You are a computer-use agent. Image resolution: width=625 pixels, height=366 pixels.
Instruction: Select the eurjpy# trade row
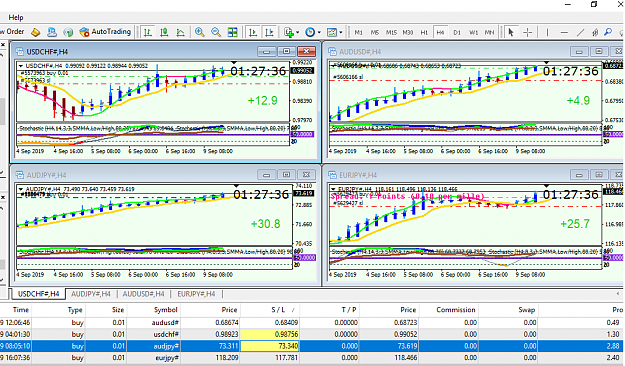point(312,358)
